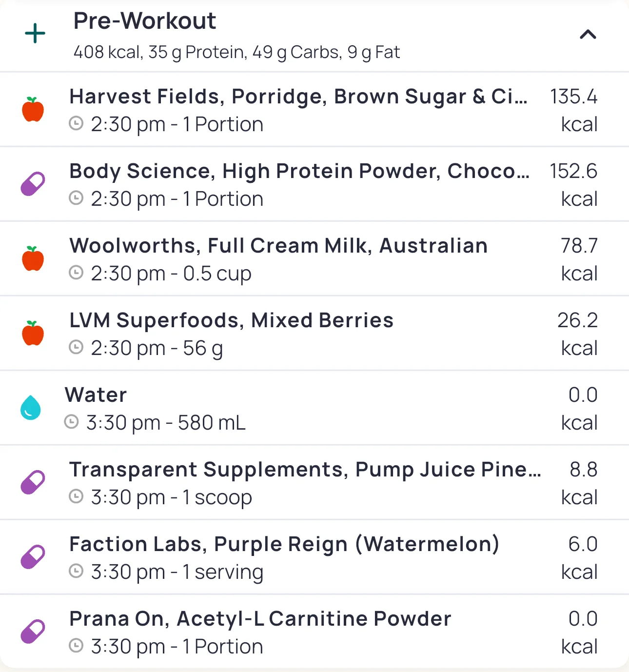
Task: Click the plus icon beside Pre-Workout
Action: pyautogui.click(x=35, y=34)
